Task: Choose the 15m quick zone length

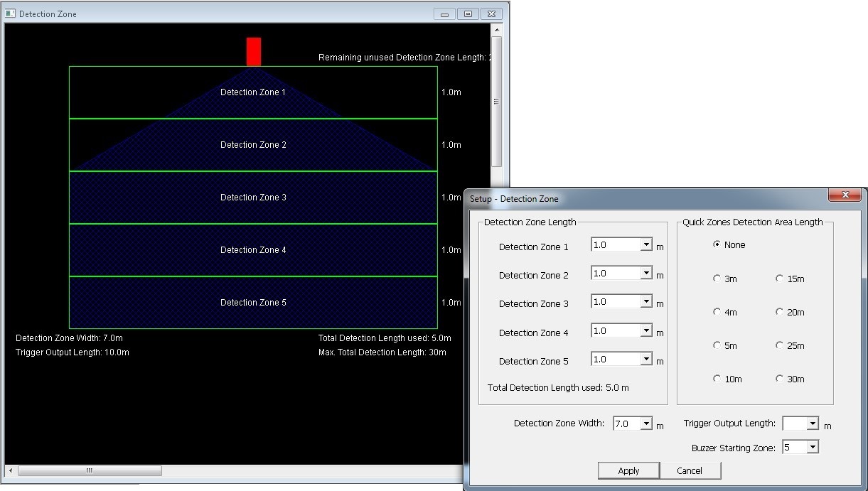Action: coord(779,279)
